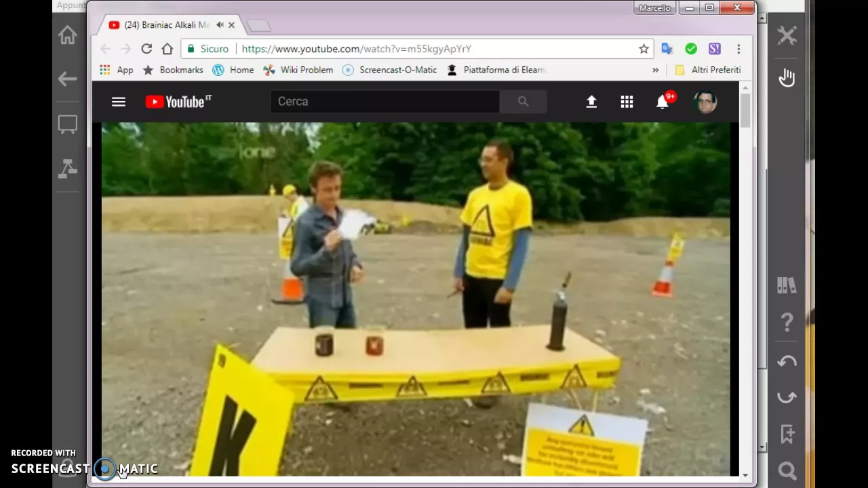Show hidden bookmarks with the » chevron

coord(655,70)
